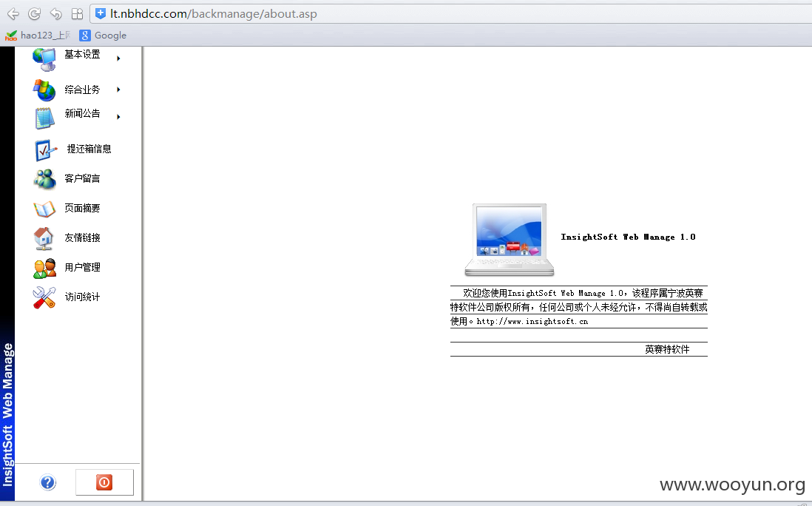Click the 综合业务 Windows globe icon

point(44,90)
